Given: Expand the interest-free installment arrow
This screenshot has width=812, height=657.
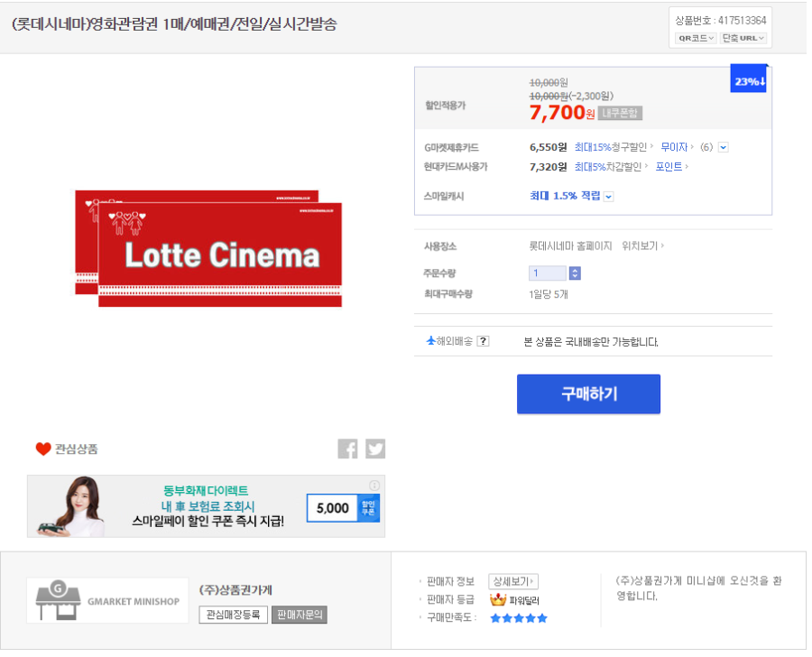Looking at the screenshot, I should click(724, 148).
